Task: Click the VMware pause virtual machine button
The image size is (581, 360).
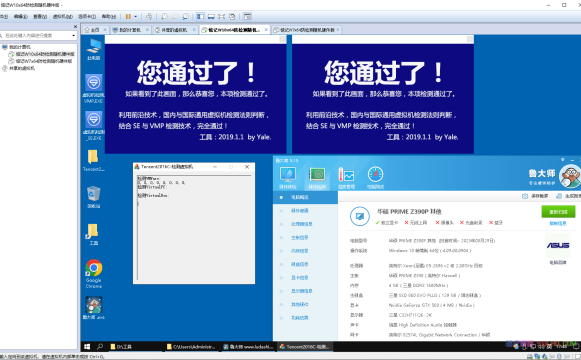Action: click(x=128, y=16)
